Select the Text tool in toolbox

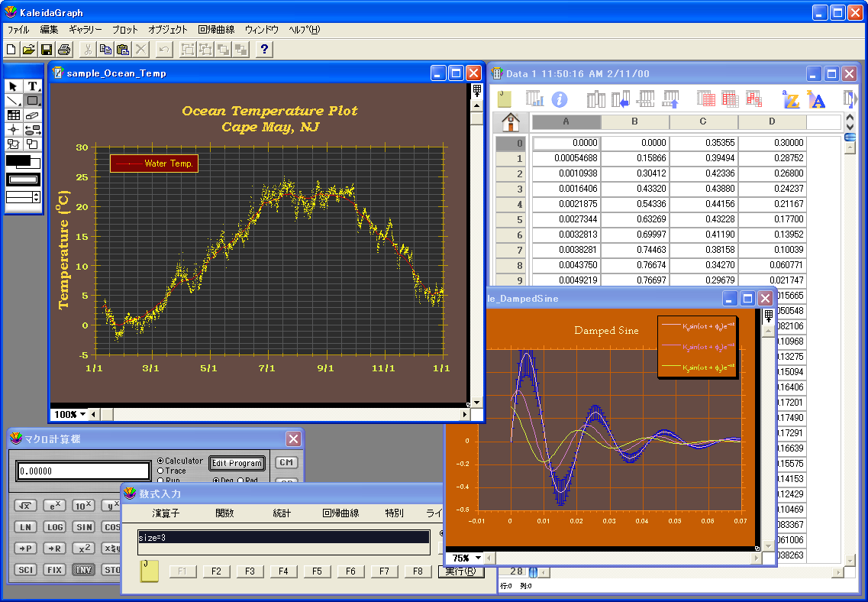(33, 86)
